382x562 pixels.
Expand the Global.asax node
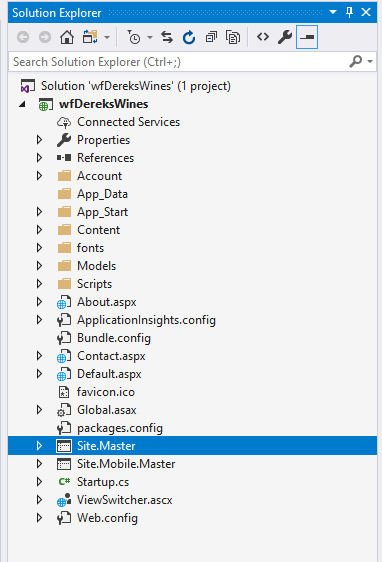tap(39, 410)
